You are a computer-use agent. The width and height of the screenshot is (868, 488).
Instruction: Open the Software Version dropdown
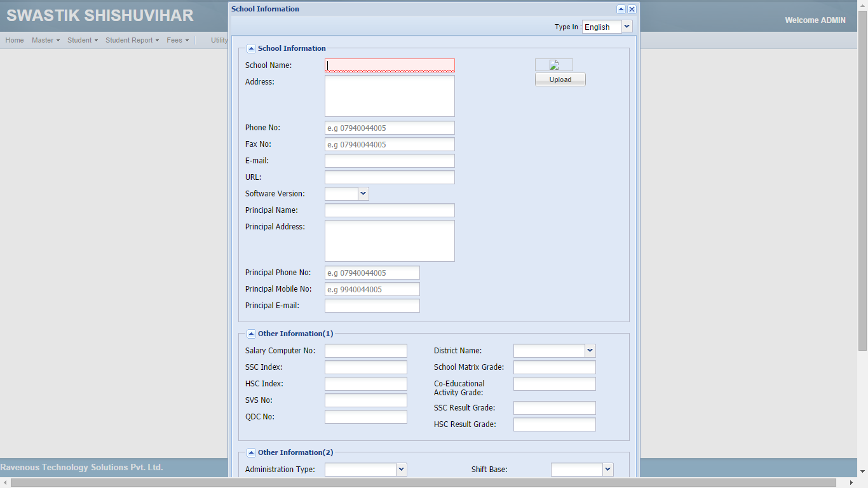pos(363,194)
